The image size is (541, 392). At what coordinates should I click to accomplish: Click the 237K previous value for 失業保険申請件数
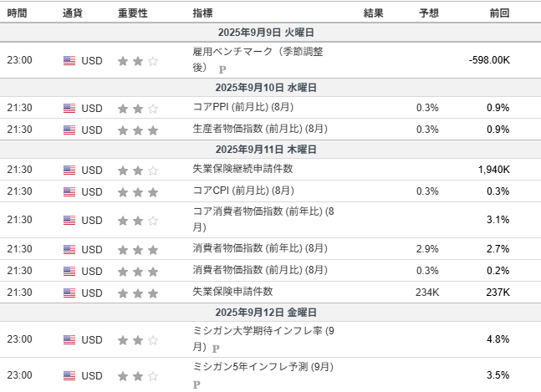pos(498,293)
